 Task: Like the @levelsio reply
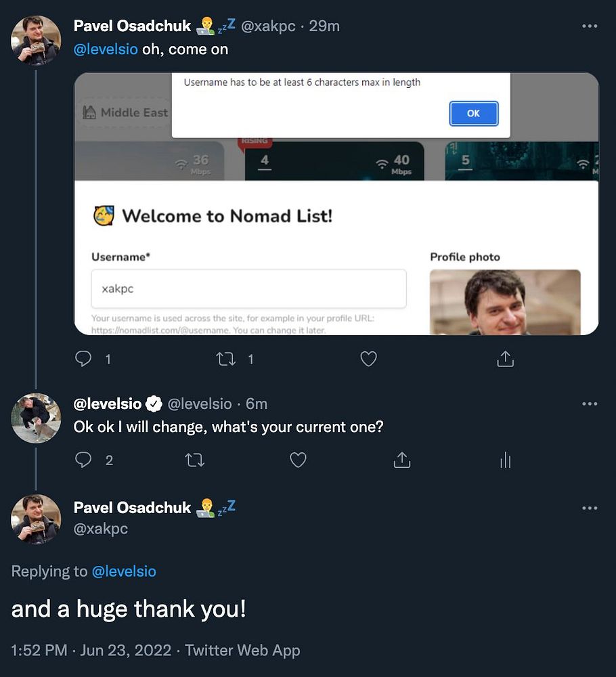click(298, 460)
